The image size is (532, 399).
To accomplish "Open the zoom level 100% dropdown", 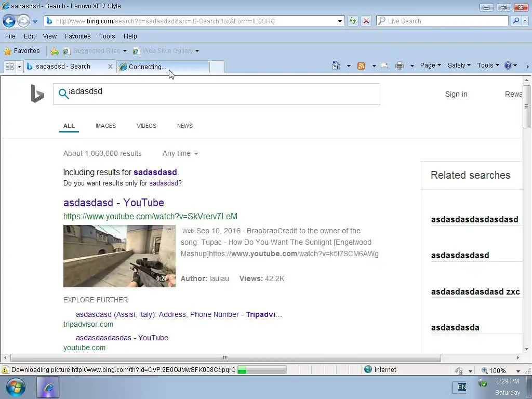I will (518, 371).
